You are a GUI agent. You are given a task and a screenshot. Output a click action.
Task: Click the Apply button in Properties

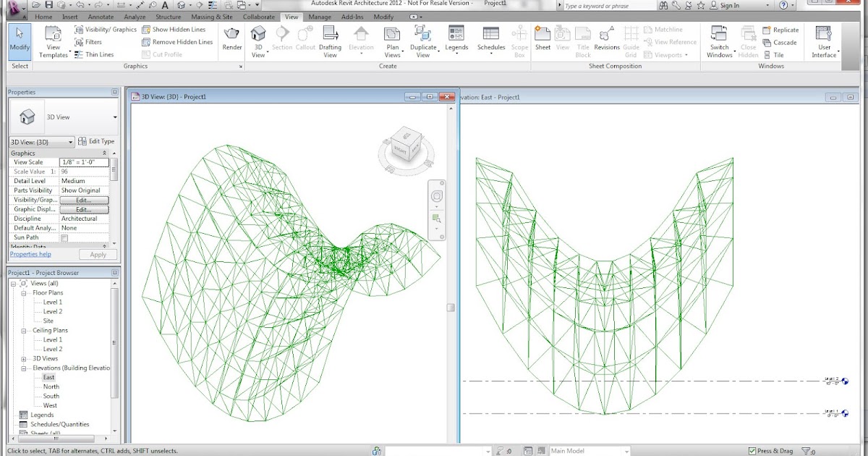(x=98, y=254)
